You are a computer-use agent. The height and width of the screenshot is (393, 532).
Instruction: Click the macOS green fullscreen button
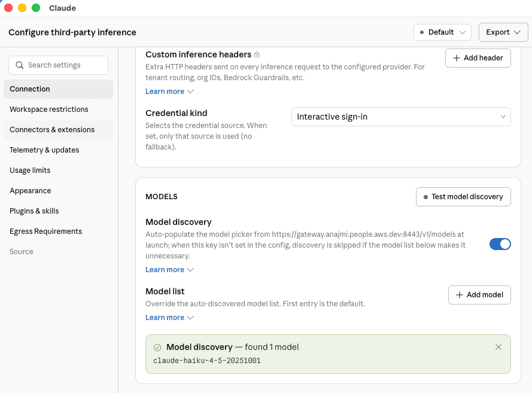36,8
